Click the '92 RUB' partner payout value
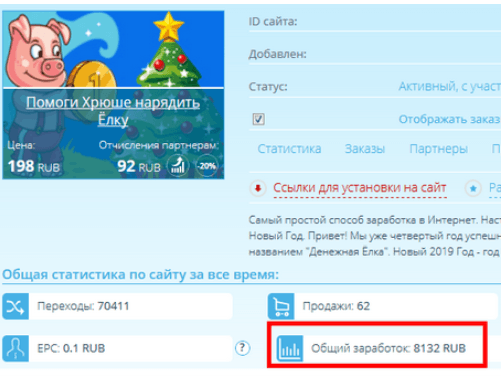Image resolution: width=503 pixels, height=376 pixels. click(x=139, y=166)
